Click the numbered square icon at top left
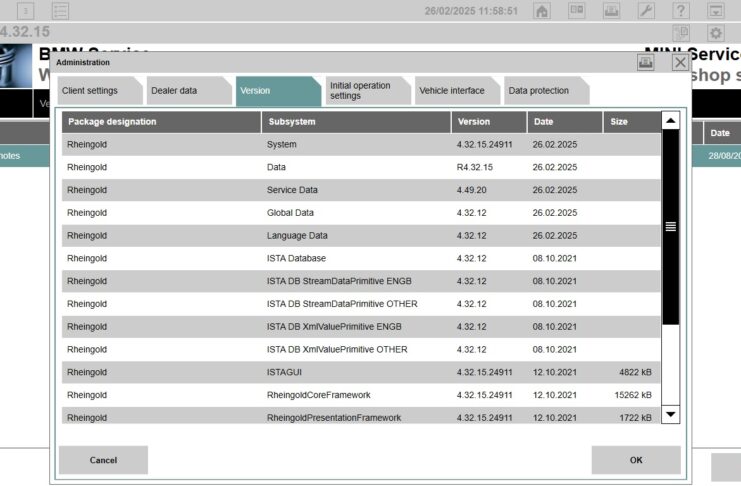The width and height of the screenshot is (741, 486). [x=26, y=10]
